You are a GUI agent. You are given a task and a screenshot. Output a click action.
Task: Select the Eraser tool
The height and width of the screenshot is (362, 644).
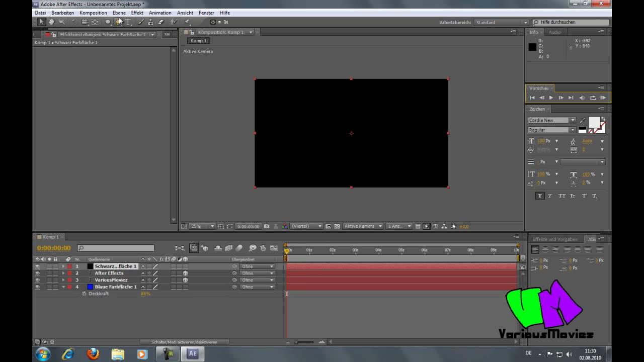tap(160, 22)
